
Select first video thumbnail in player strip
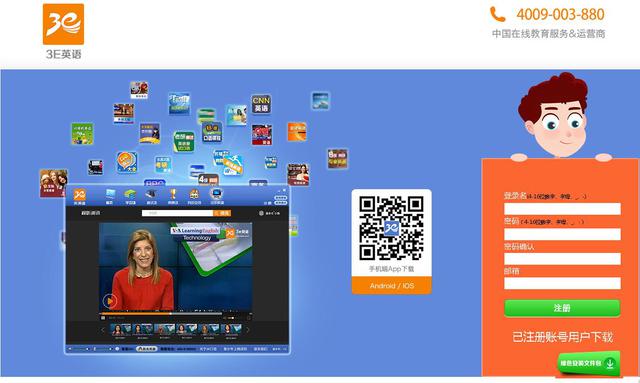click(x=120, y=330)
